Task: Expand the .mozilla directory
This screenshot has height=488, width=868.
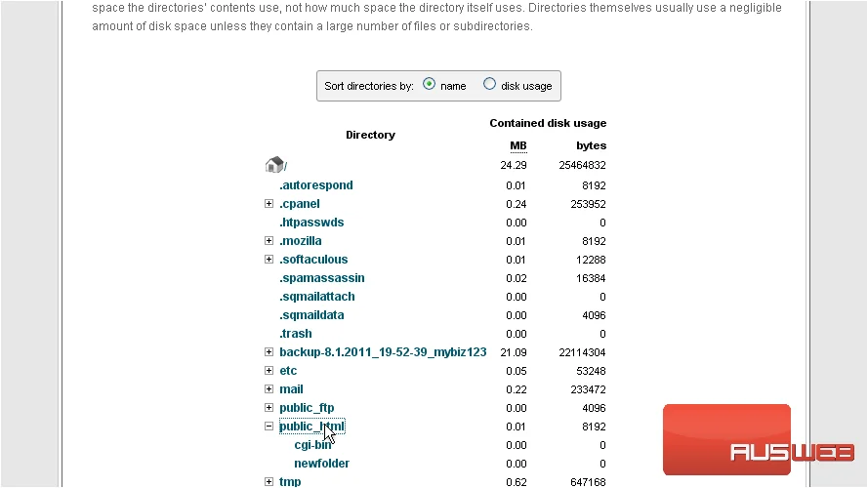Action: 269,241
